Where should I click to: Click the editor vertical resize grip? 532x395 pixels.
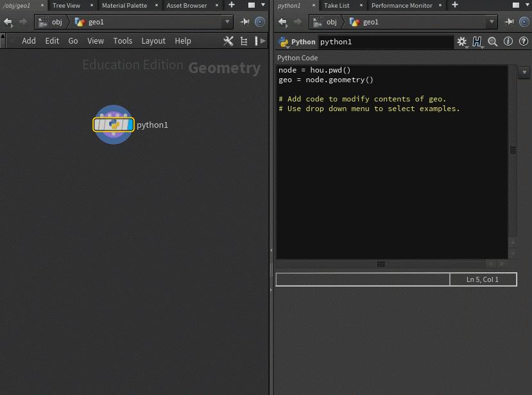pyautogui.click(x=513, y=150)
